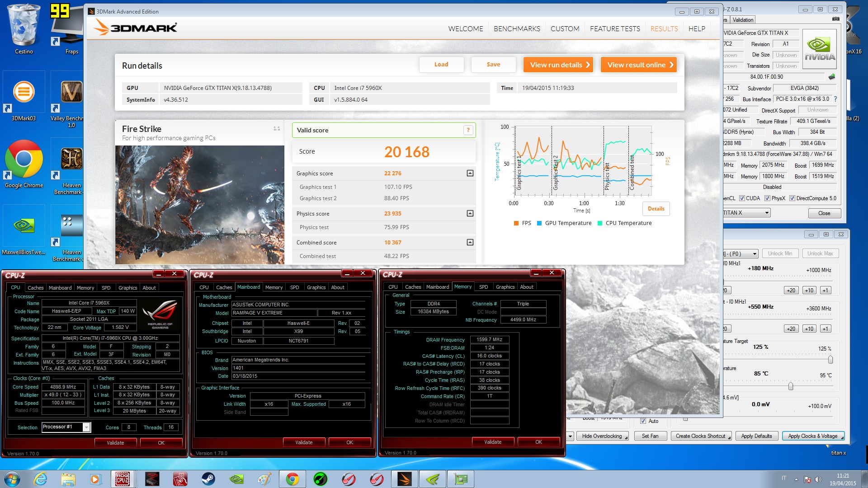Open the 3DMark03 desktop shortcut
This screenshot has height=488, width=868.
[24, 96]
